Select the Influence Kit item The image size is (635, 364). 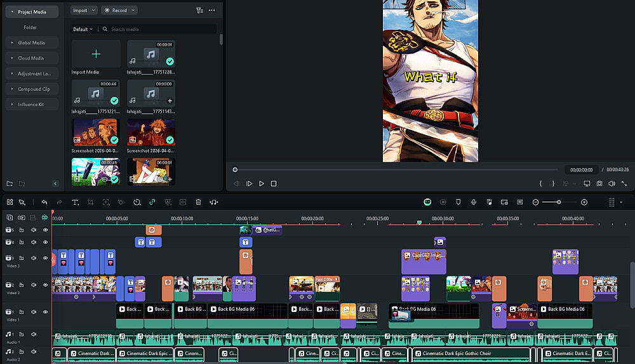coord(31,104)
